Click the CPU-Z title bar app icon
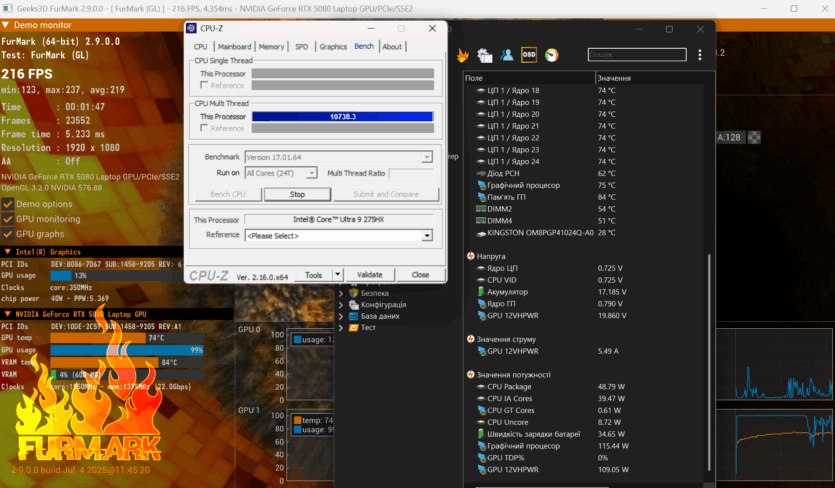This screenshot has height=488, width=835. click(195, 29)
